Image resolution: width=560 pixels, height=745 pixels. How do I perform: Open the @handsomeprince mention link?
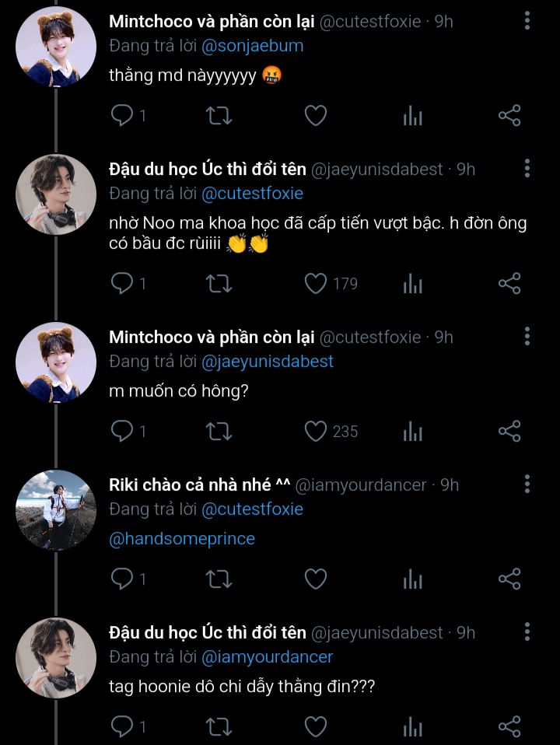[182, 538]
